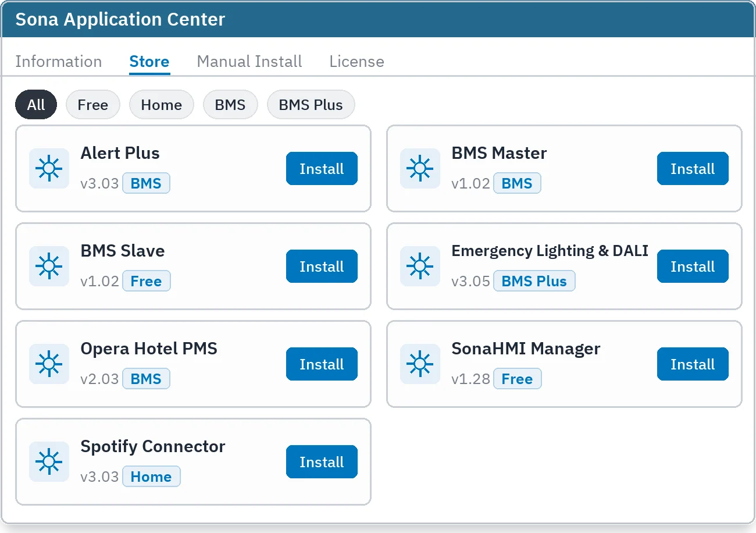
Task: Click the Opera Hotel PMS app icon
Action: [49, 364]
